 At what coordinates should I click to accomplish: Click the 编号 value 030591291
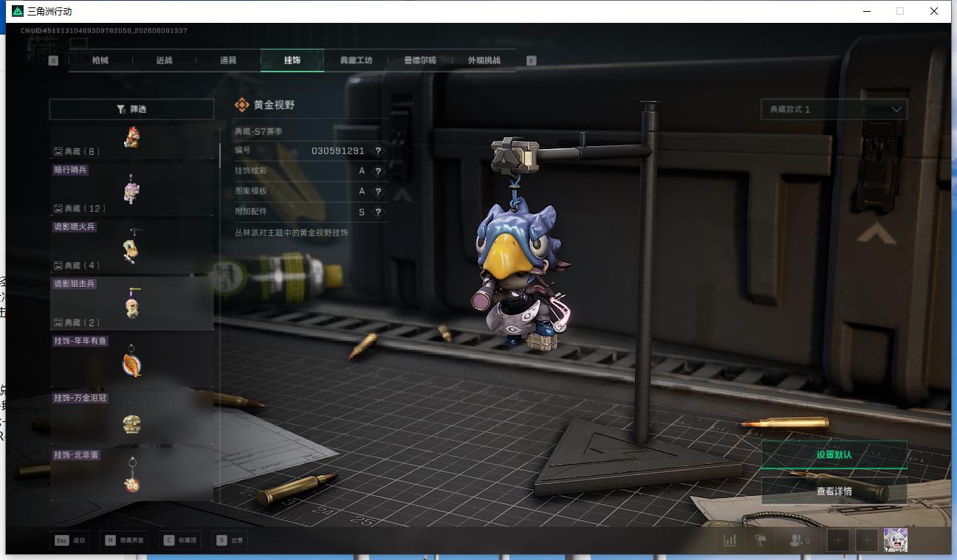point(338,151)
